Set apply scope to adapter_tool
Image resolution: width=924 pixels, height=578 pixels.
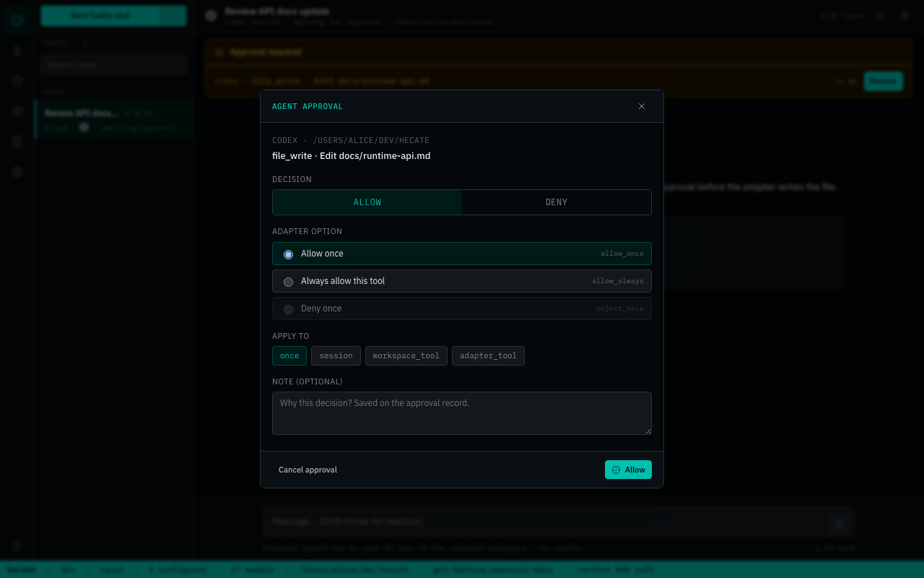point(488,355)
